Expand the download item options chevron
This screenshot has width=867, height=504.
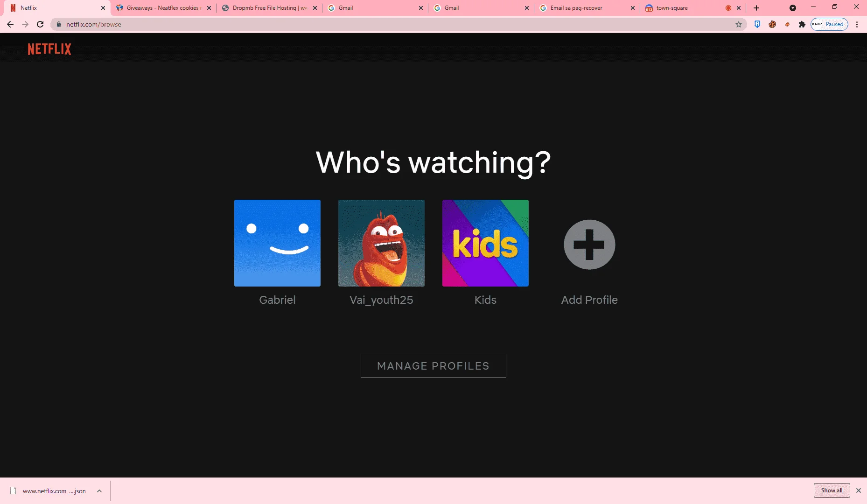click(x=99, y=491)
